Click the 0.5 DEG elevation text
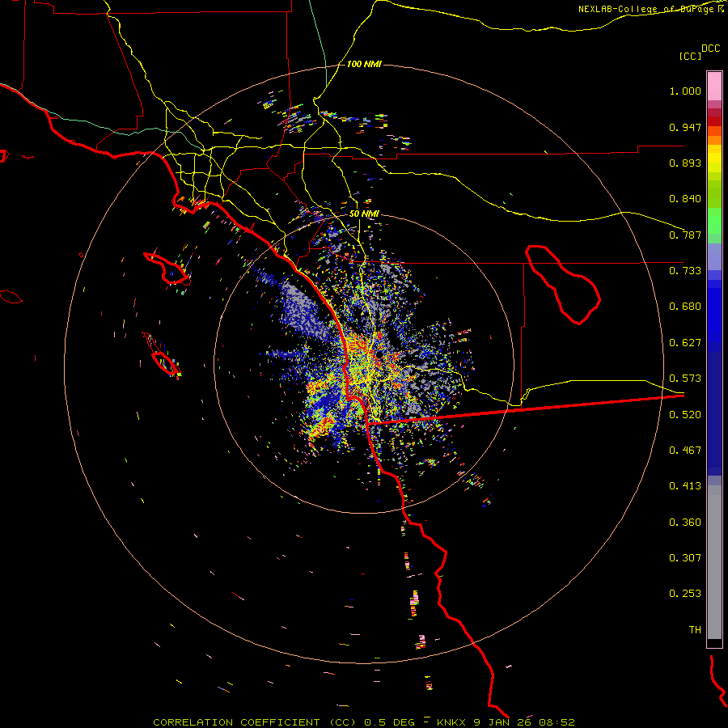This screenshot has width=728, height=728. click(389, 722)
